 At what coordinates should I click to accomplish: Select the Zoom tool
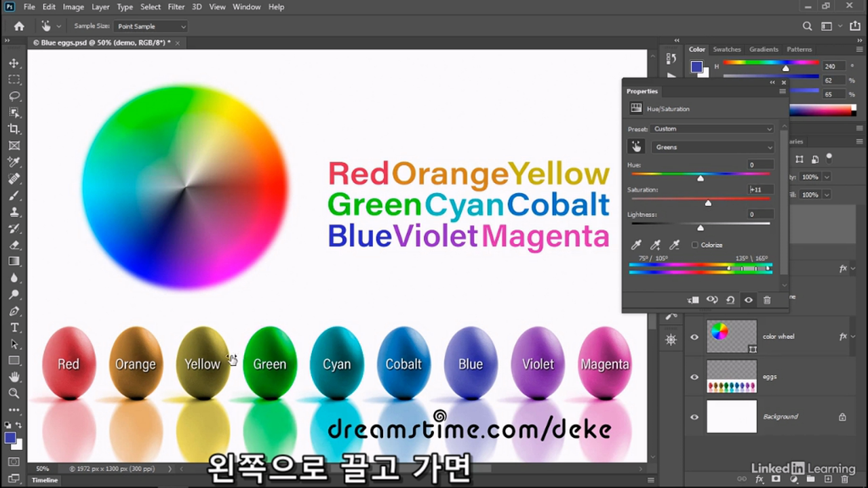pos(14,393)
